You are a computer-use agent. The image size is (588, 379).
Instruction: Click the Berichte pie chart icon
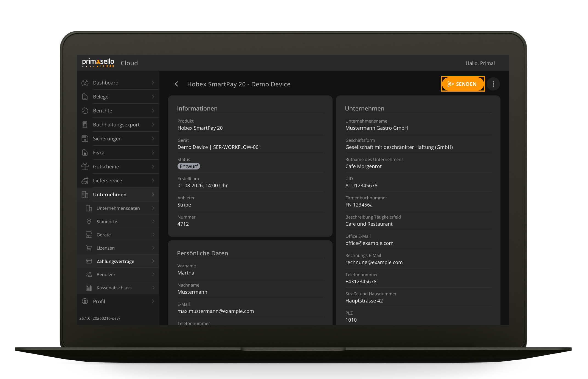(x=85, y=111)
